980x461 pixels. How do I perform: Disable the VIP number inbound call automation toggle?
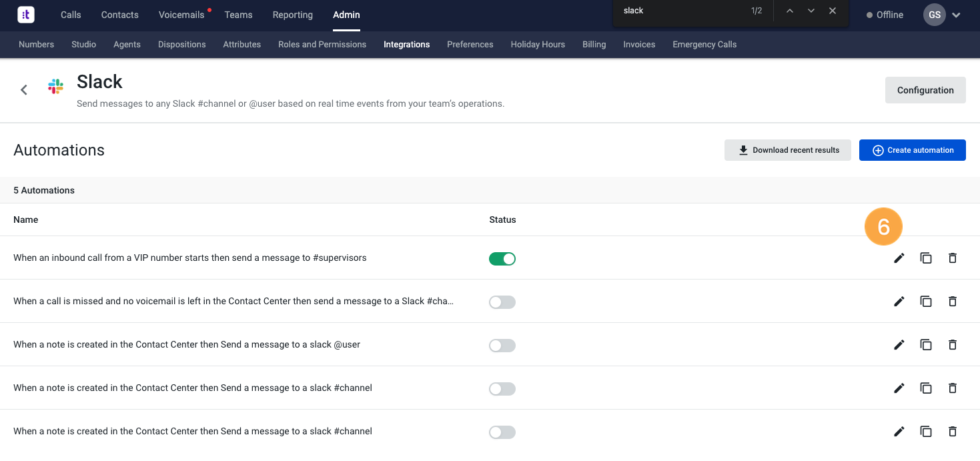point(502,259)
